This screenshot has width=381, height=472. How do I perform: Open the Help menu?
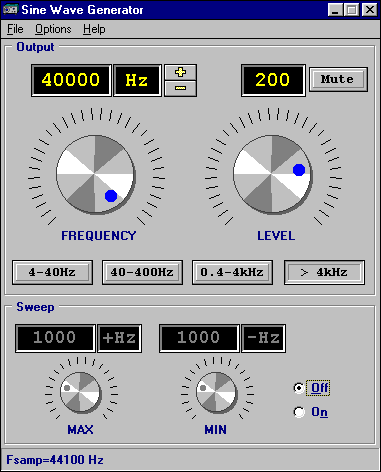[94, 29]
